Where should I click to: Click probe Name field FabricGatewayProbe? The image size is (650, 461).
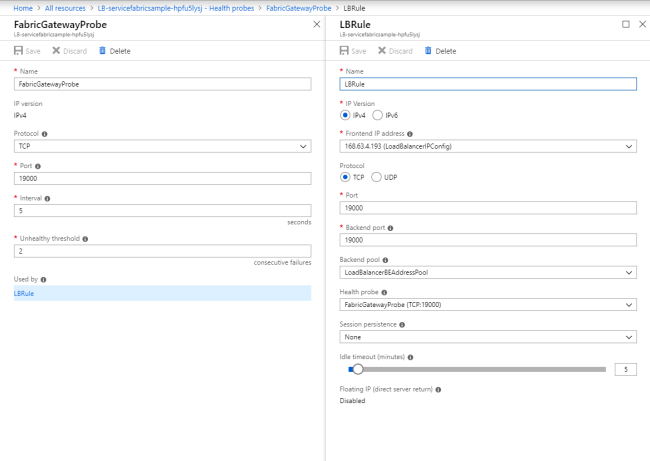[162, 84]
